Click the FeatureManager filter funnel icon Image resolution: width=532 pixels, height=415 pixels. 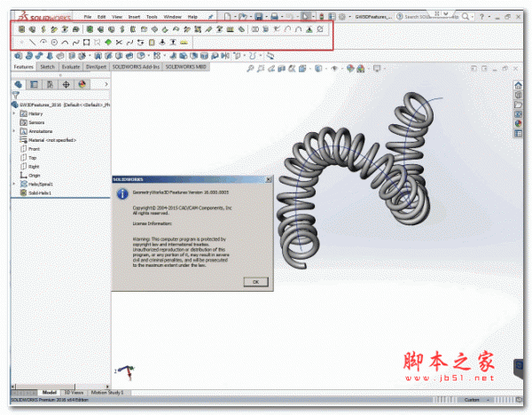pyautogui.click(x=16, y=95)
